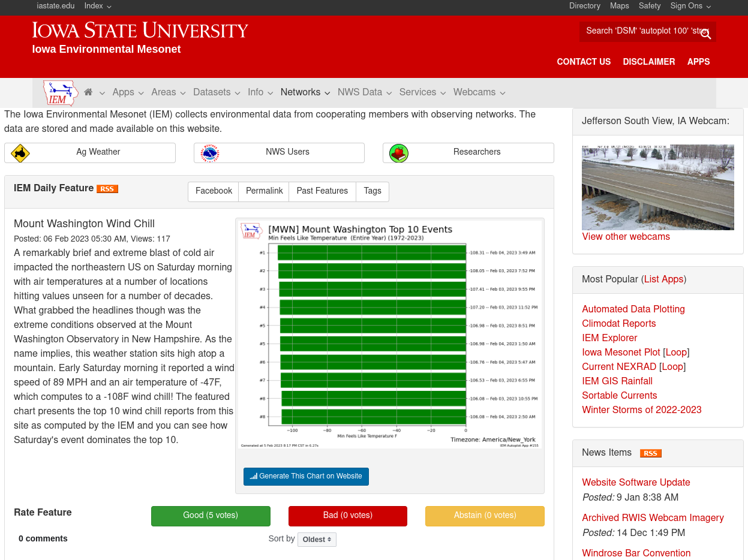Open the NWS Data dropdown menu

point(365,92)
